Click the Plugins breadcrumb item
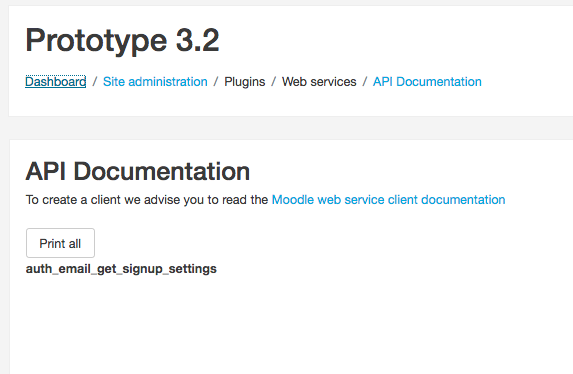This screenshot has height=374, width=573. (x=244, y=82)
